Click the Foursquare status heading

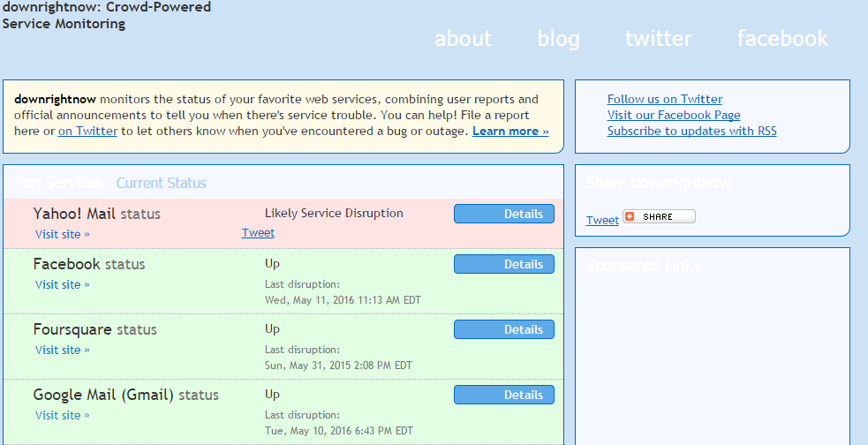coord(95,329)
